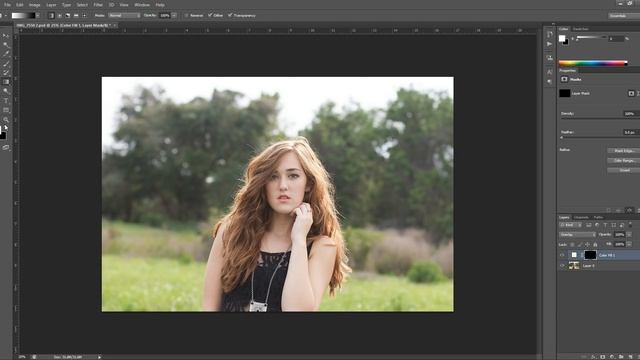Click the link icon on Color Fill 1 layer
Screen dimensions: 640x360
tap(582, 255)
